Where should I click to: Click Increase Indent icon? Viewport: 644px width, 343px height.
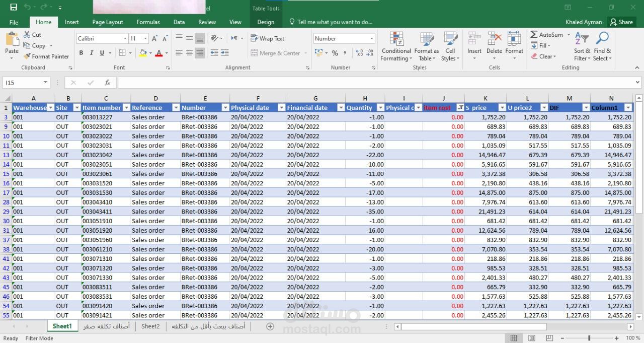tap(224, 53)
